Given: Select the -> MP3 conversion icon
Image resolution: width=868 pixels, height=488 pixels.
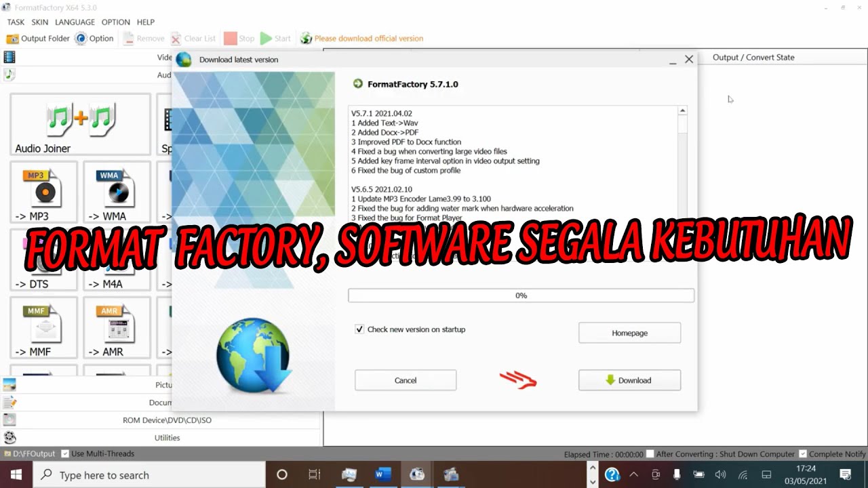Looking at the screenshot, I should 44,192.
